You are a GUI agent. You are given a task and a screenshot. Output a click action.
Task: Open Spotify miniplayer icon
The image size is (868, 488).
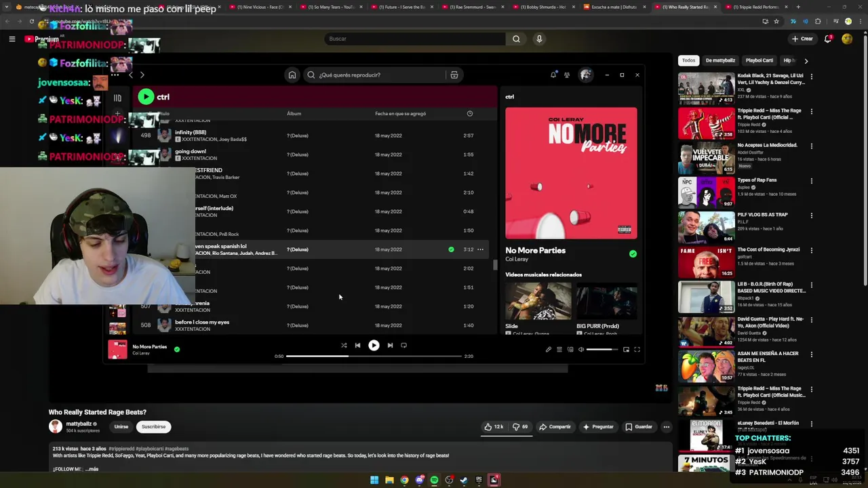point(626,350)
